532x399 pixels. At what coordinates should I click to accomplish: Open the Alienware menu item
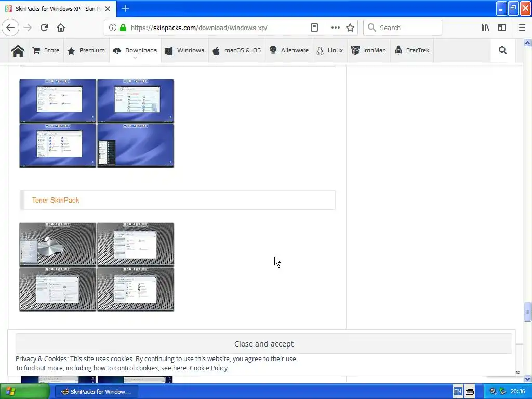[x=289, y=50]
